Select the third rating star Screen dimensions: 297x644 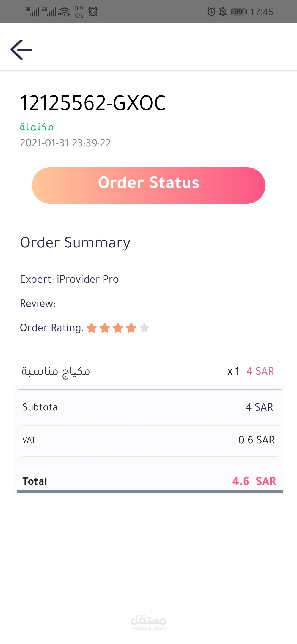click(x=118, y=328)
